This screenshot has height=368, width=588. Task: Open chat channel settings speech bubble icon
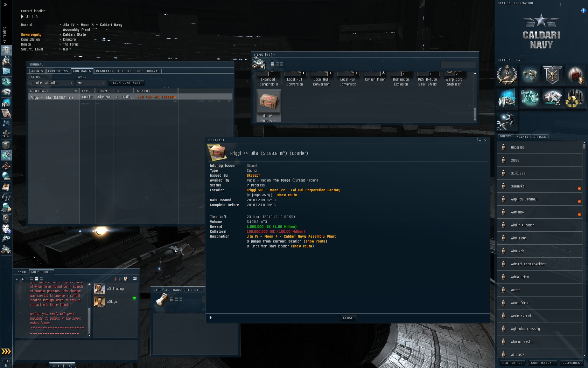[135, 279]
